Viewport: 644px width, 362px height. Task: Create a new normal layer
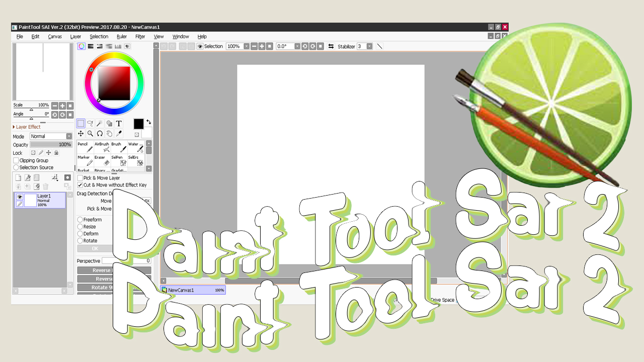(19, 177)
